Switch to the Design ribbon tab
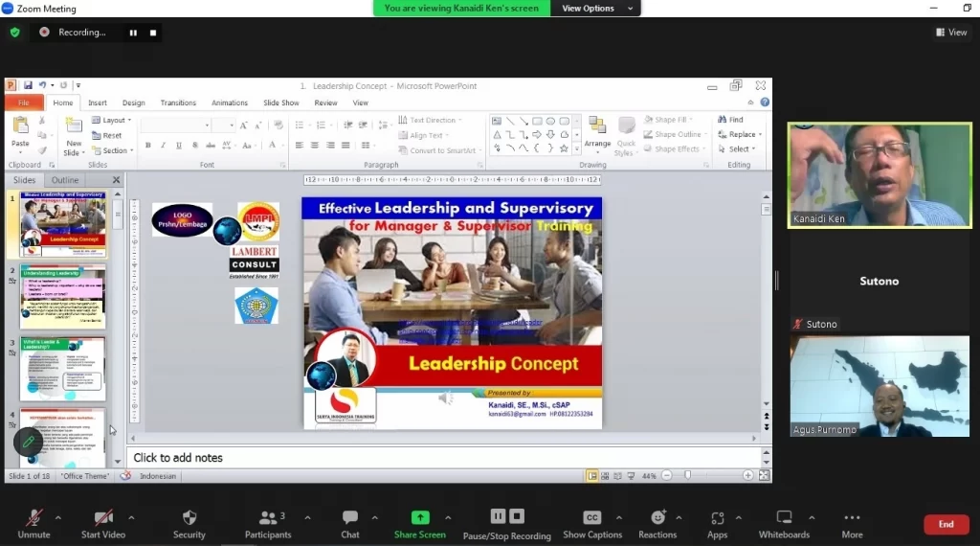980x546 pixels. pyautogui.click(x=133, y=102)
